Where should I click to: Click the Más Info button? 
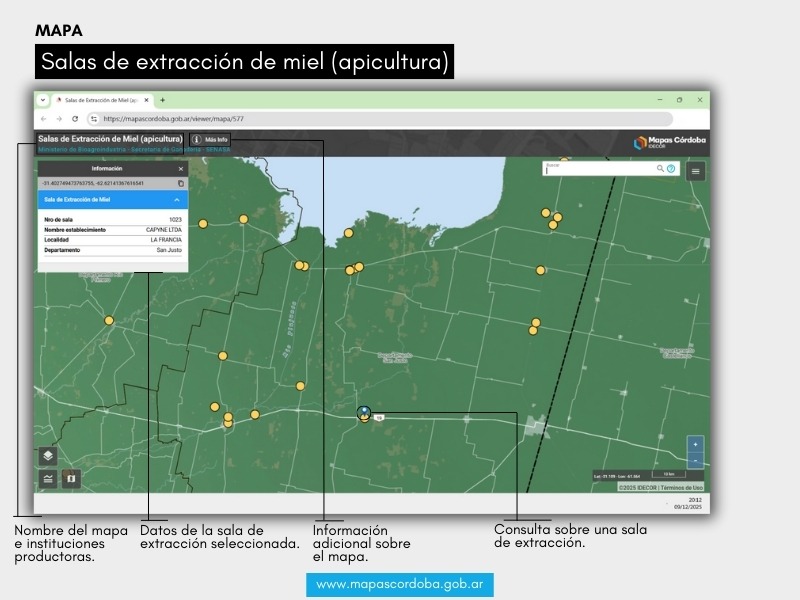pyautogui.click(x=210, y=140)
